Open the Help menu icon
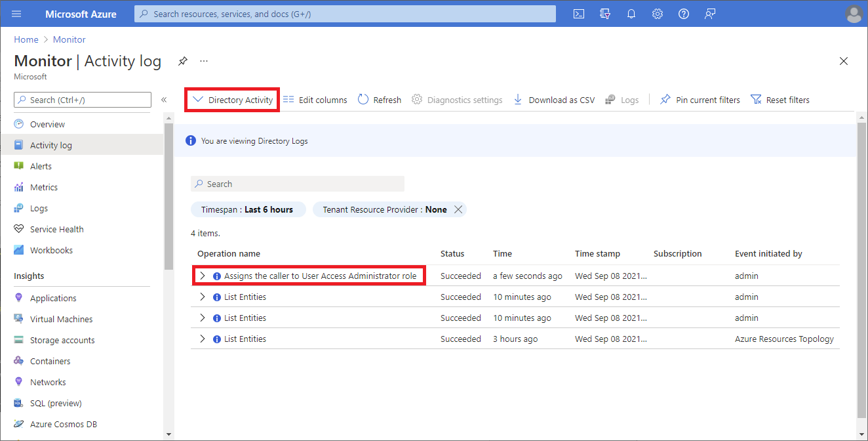The height and width of the screenshot is (441, 868). pos(683,13)
